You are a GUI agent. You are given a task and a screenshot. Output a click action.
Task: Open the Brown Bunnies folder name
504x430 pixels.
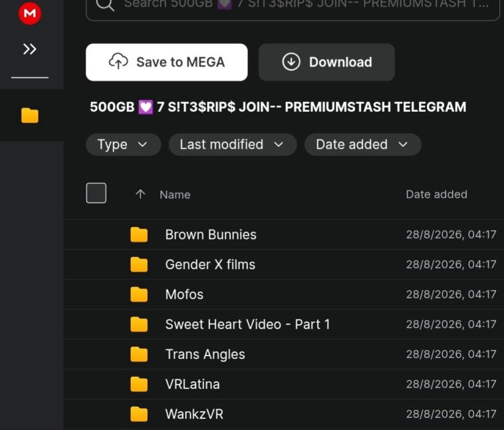[x=211, y=234]
